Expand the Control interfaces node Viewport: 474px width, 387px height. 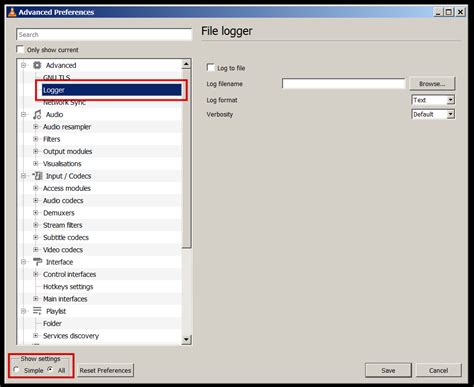[36, 274]
